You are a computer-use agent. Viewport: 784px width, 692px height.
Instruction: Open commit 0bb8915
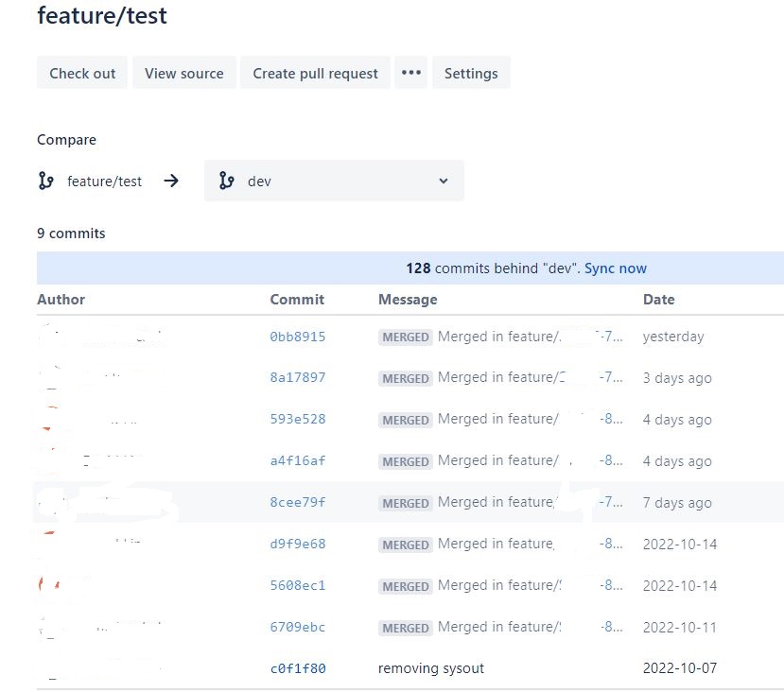(x=296, y=337)
